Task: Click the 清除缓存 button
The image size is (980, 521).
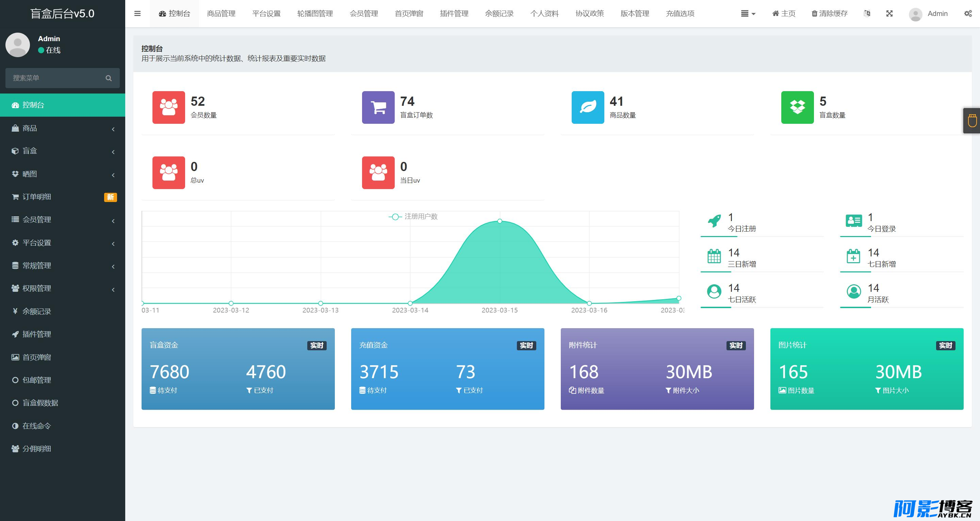Action: pyautogui.click(x=829, y=14)
